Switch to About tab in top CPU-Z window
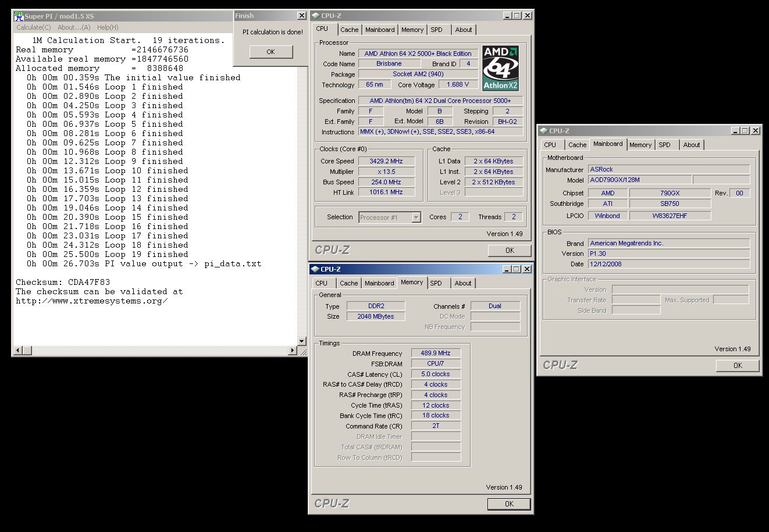The image size is (769, 532). pyautogui.click(x=464, y=30)
